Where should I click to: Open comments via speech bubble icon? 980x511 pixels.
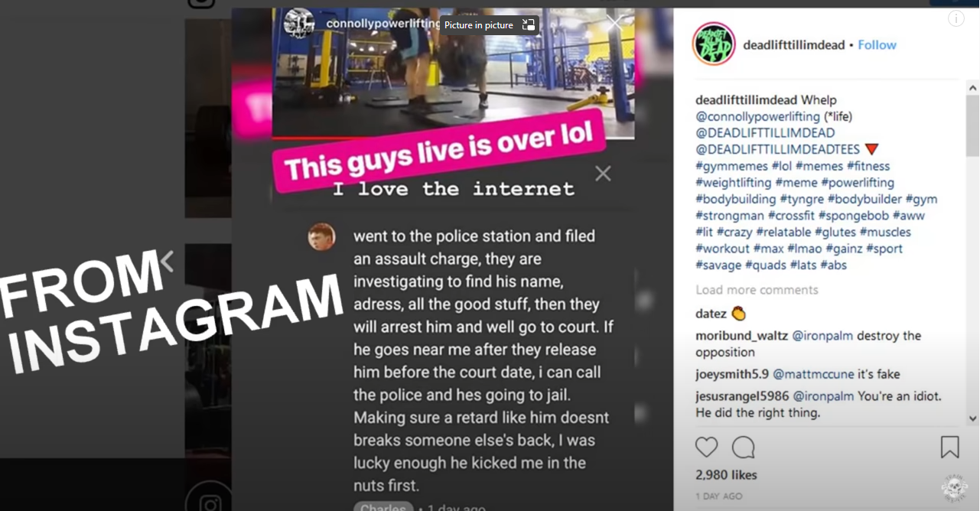[743, 448]
